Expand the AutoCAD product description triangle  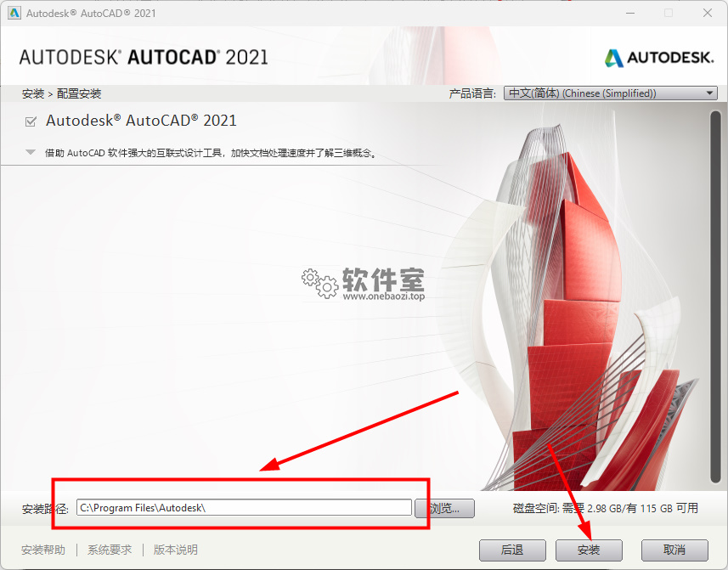(31, 152)
